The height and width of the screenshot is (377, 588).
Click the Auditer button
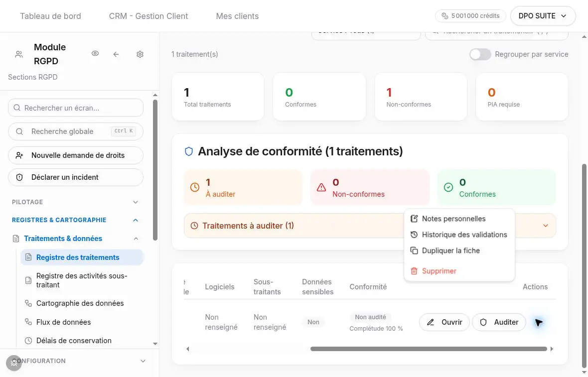click(499, 322)
